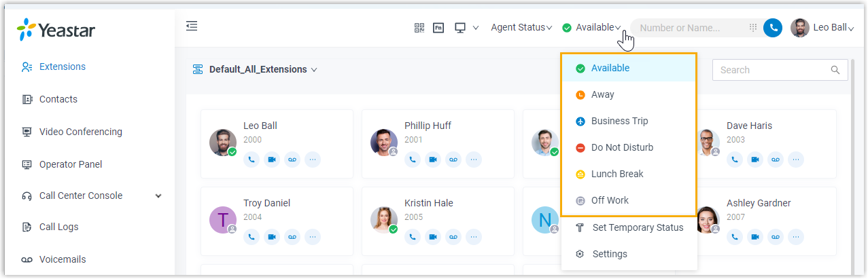This screenshot has height=279, width=868.
Task: Leave voicemail for Phillip Huff
Action: point(453,160)
